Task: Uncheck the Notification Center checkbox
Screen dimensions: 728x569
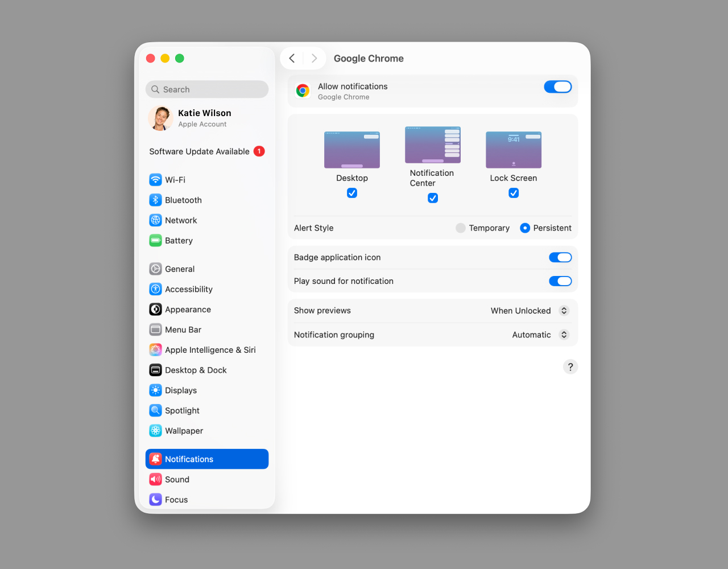Action: pos(433,198)
